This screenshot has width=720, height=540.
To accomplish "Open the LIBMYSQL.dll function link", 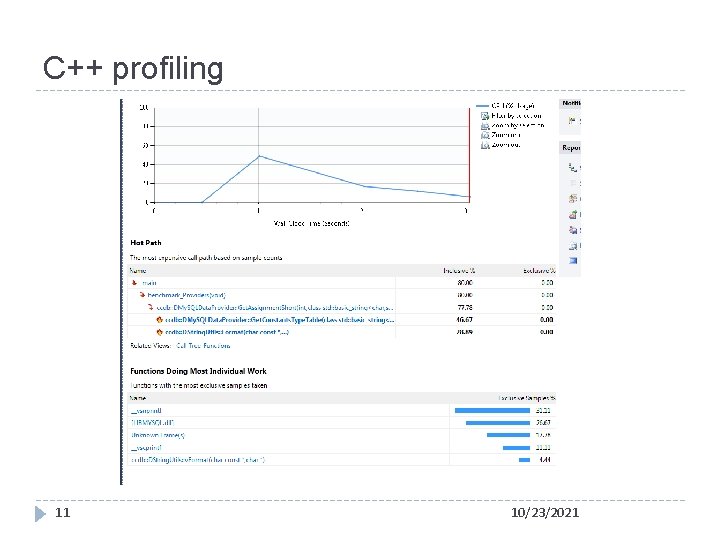I will pyautogui.click(x=152, y=422).
